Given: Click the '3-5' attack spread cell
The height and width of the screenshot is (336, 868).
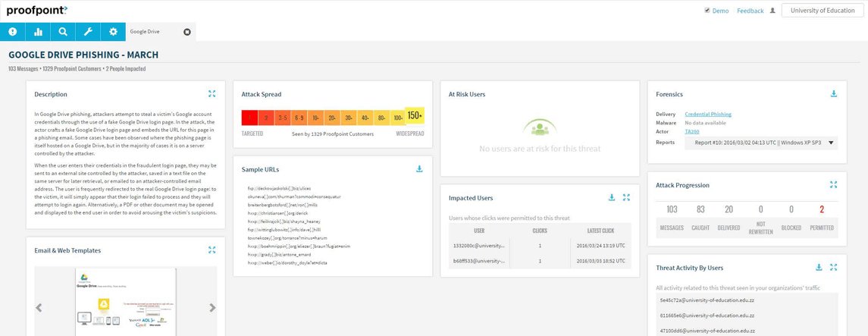Looking at the screenshot, I should (282, 118).
